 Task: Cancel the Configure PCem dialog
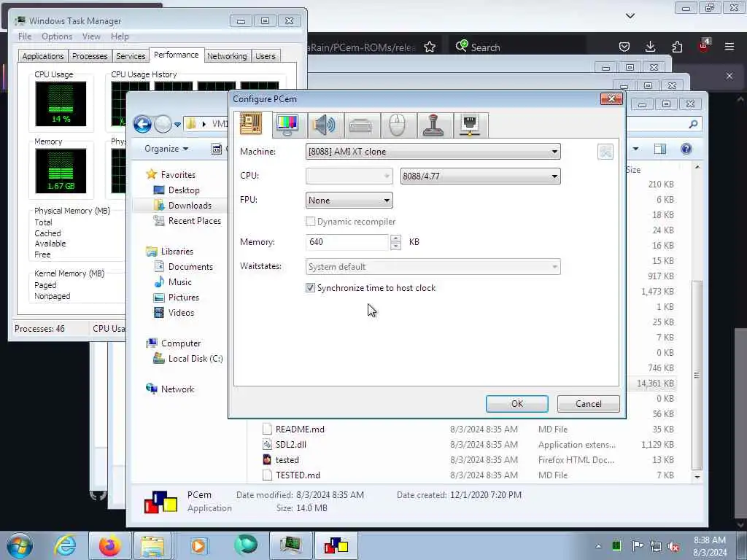tap(589, 404)
